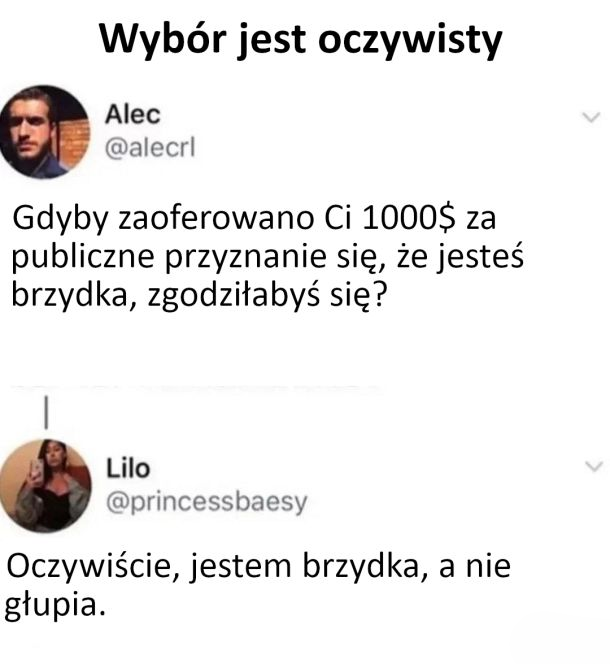Viewport: 610px width, 664px height.
Task: Open Lilo's reply starting with "Oczywiście"
Action: click(258, 585)
